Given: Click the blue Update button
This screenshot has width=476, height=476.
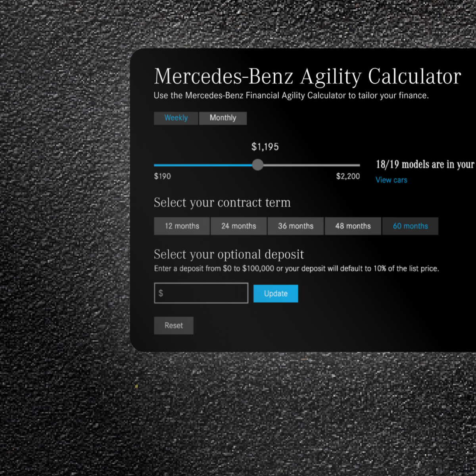Looking at the screenshot, I should point(276,294).
